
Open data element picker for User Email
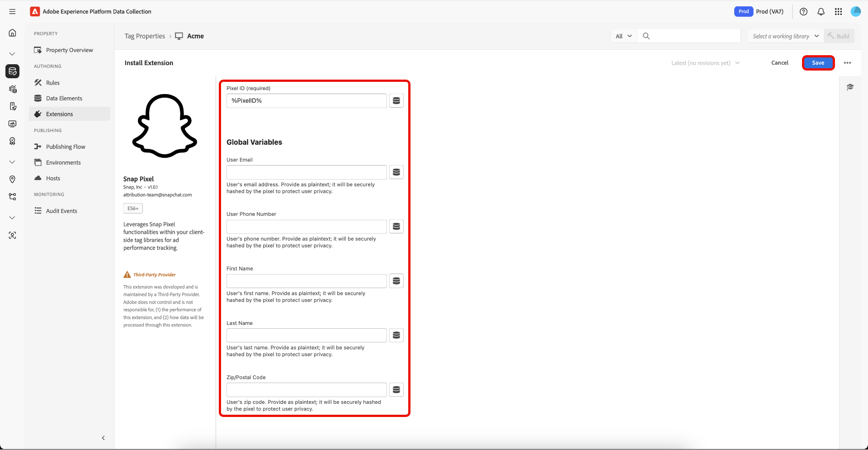(x=396, y=172)
